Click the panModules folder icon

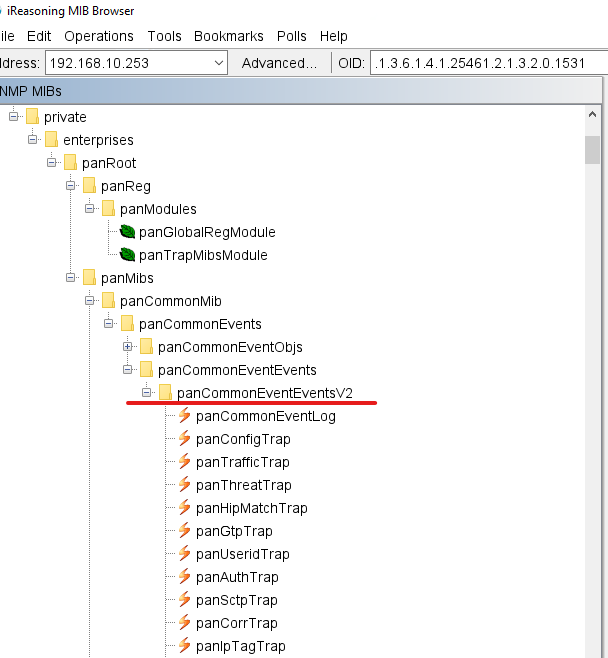(x=108, y=209)
